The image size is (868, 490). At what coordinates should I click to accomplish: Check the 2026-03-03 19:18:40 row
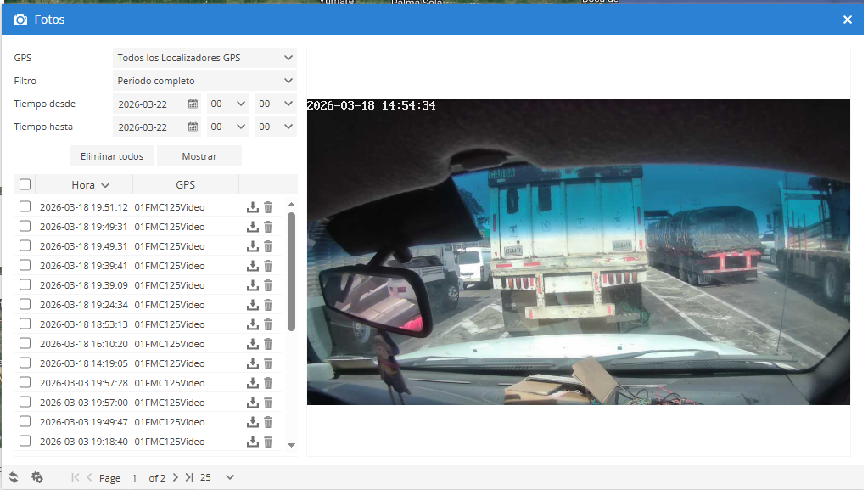click(x=25, y=442)
